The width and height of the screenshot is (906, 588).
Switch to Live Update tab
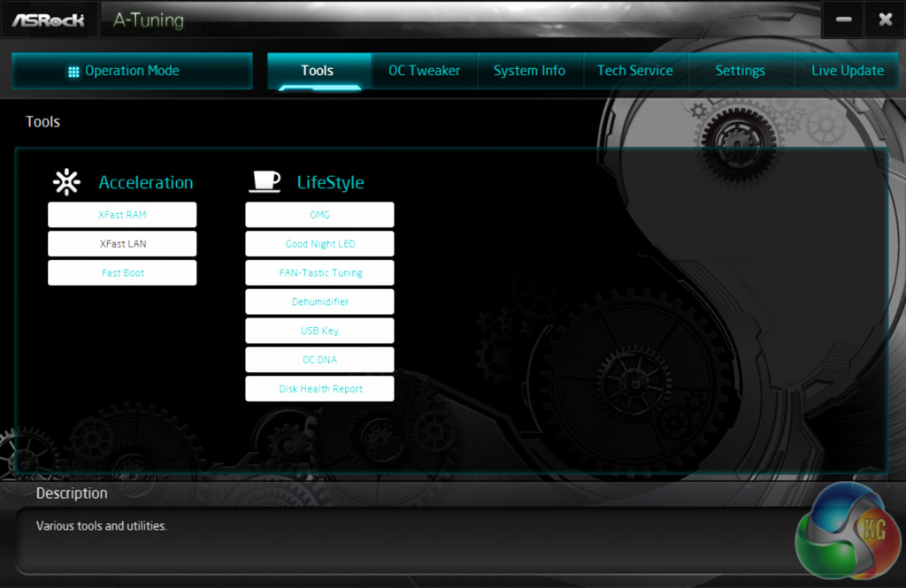pyautogui.click(x=847, y=71)
